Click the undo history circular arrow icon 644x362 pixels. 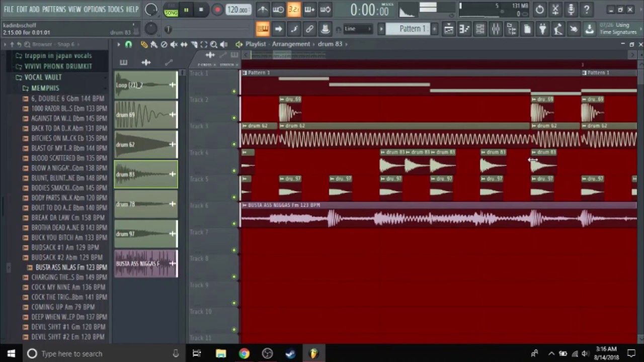click(x=539, y=9)
